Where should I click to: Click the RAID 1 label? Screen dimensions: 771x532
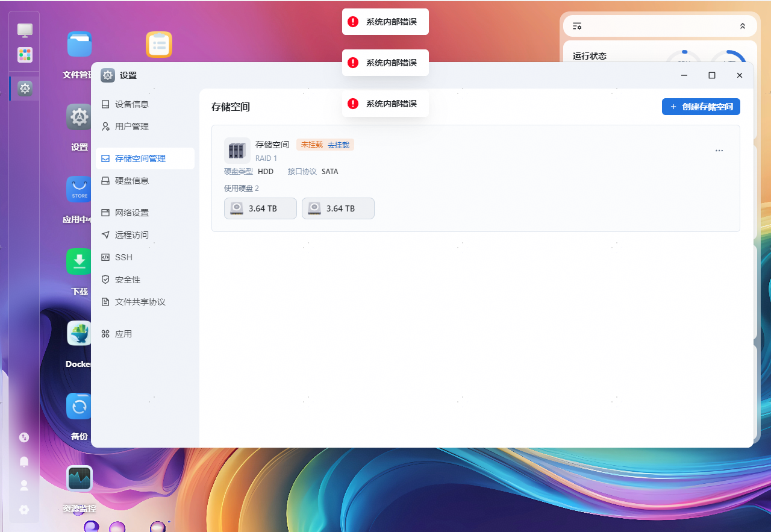click(266, 158)
